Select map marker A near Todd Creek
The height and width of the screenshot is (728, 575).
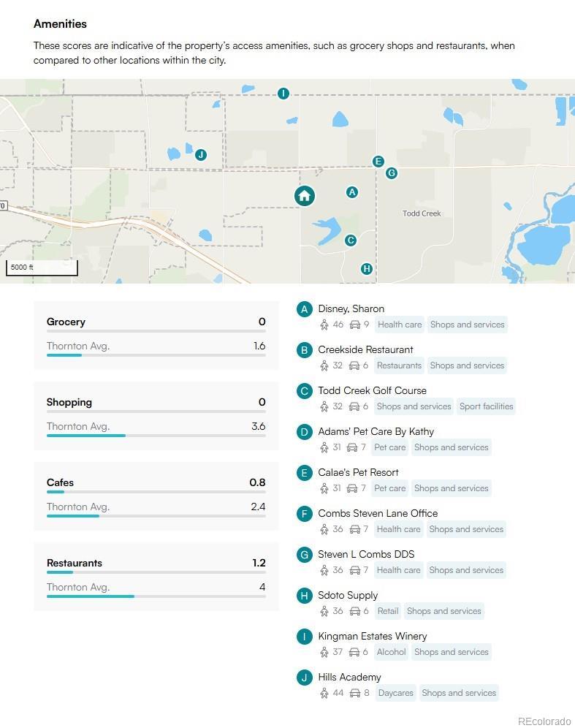coord(352,192)
